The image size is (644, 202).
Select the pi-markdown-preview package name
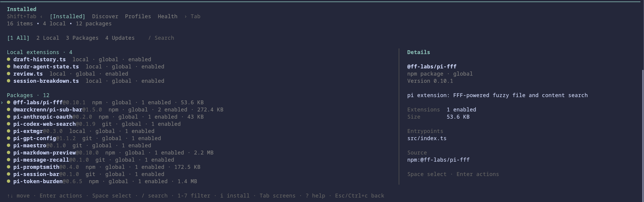[x=44, y=153]
